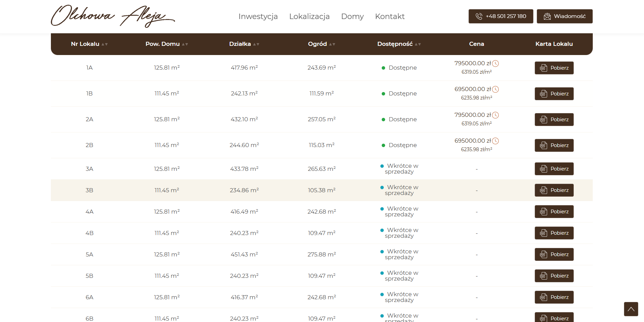Viewport: 644px width, 322px height.
Task: Show price history clock for unit 2B
Action: (495, 141)
